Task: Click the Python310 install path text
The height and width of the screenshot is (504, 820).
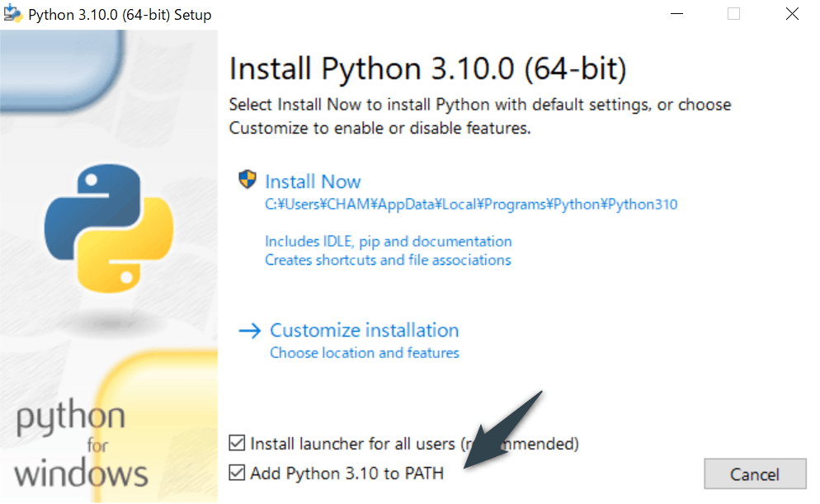Action: point(470,205)
